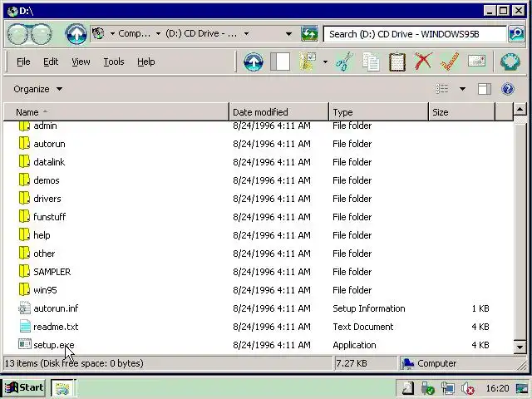Select the autorun.inf file
Screen dimensions: 532x399
tap(48, 308)
